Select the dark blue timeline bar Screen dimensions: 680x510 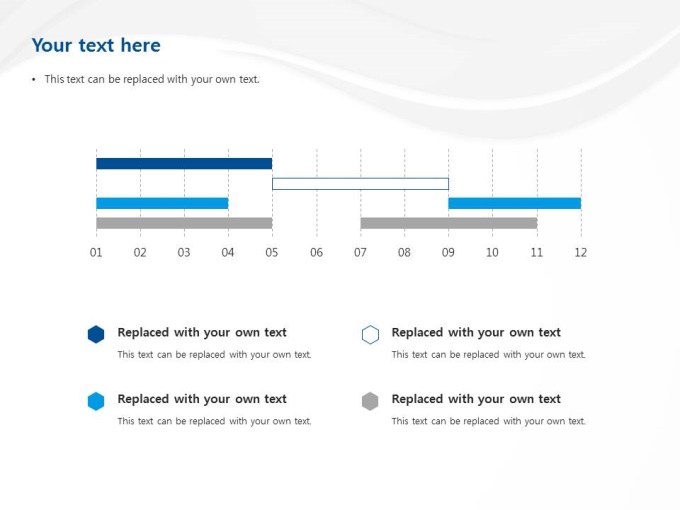coord(184,164)
